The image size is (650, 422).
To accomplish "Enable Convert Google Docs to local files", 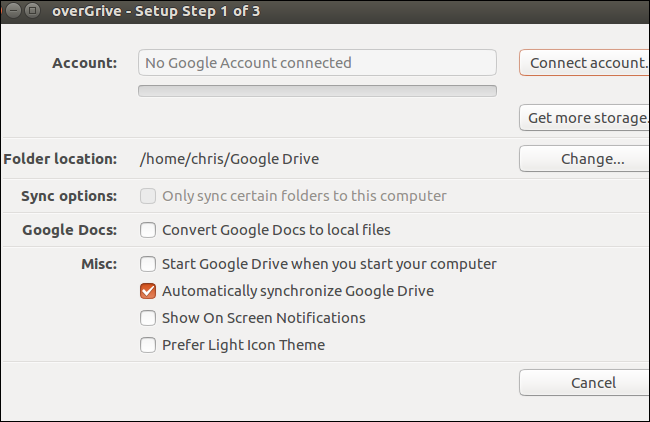I will (x=148, y=230).
